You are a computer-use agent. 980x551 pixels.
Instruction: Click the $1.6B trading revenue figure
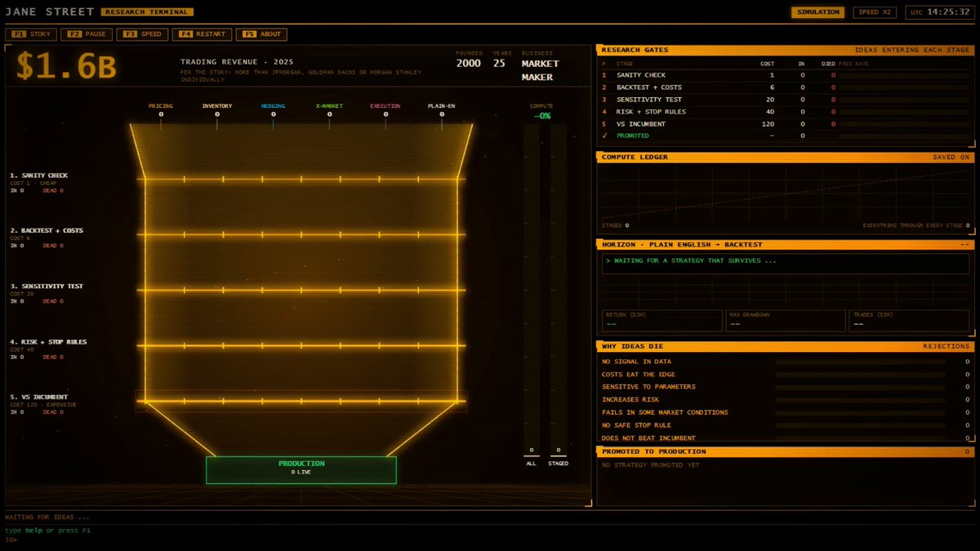point(66,68)
